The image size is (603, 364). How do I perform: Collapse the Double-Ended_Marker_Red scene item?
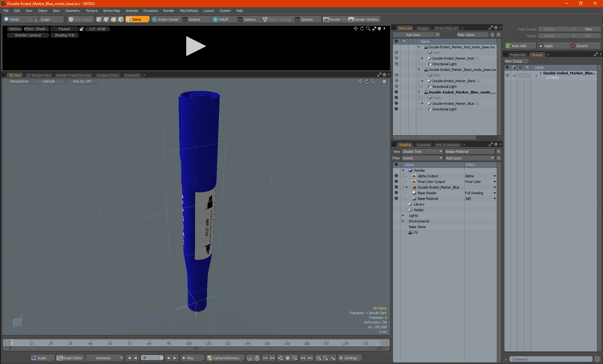tap(419, 47)
